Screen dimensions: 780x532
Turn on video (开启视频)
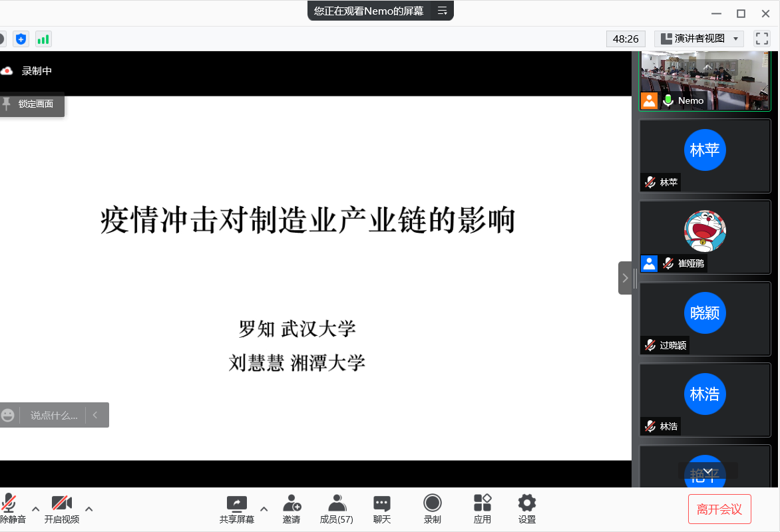point(62,509)
